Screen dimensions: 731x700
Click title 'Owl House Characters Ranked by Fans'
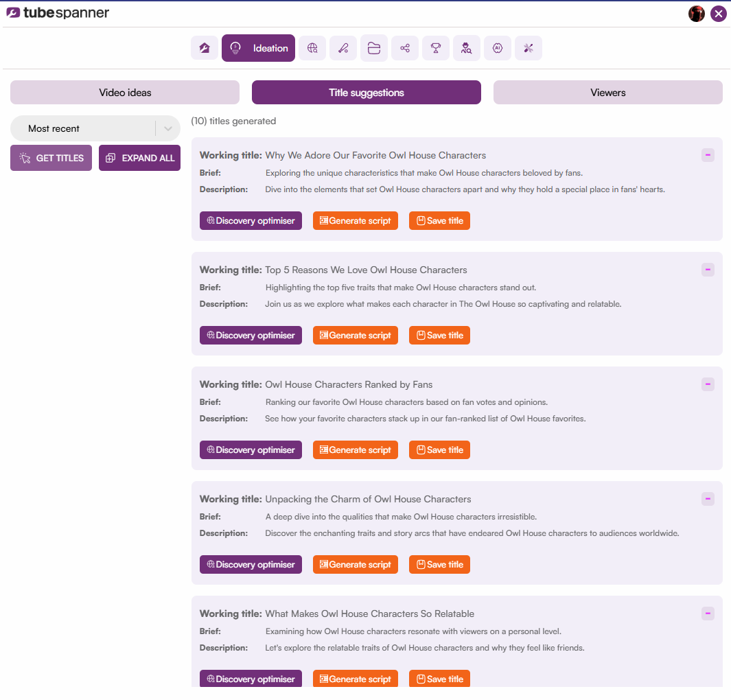pos(349,384)
